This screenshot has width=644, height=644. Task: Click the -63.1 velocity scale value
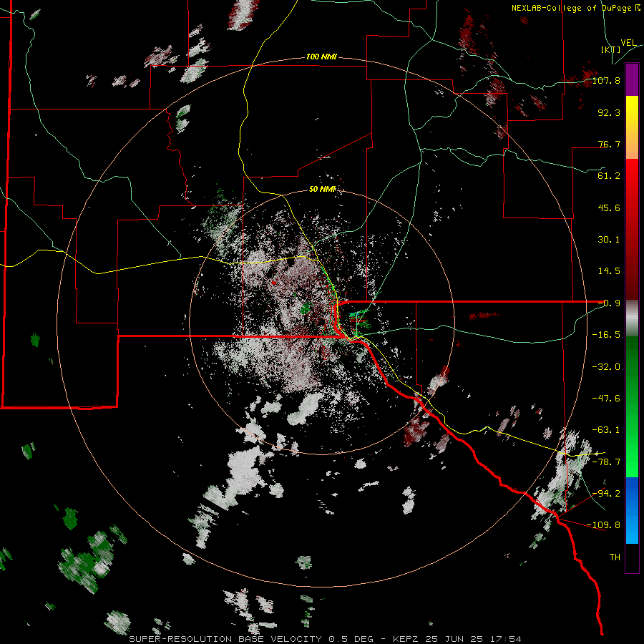(x=606, y=430)
